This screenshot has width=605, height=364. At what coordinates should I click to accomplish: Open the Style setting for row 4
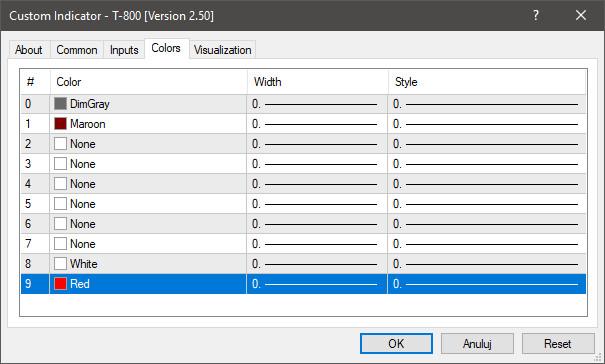pyautogui.click(x=487, y=184)
